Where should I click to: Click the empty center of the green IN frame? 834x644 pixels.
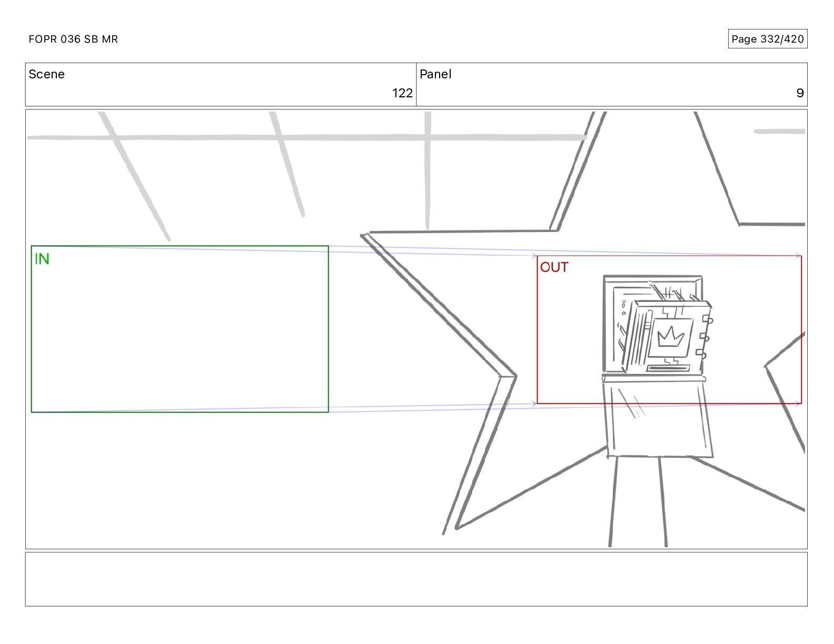pos(180,329)
